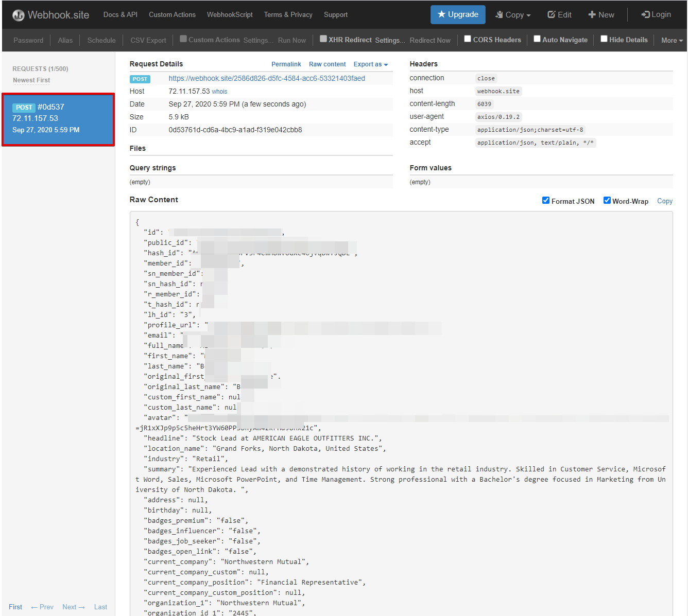This screenshot has height=616, width=688.
Task: Uncheck the Format JSON checkbox
Action: 546,200
